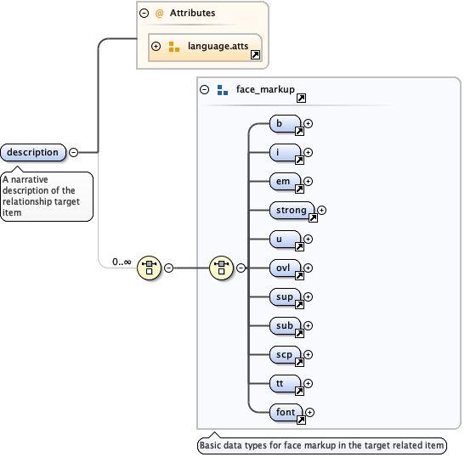
Task: Follow the em element reference arrow
Action: pos(299,189)
